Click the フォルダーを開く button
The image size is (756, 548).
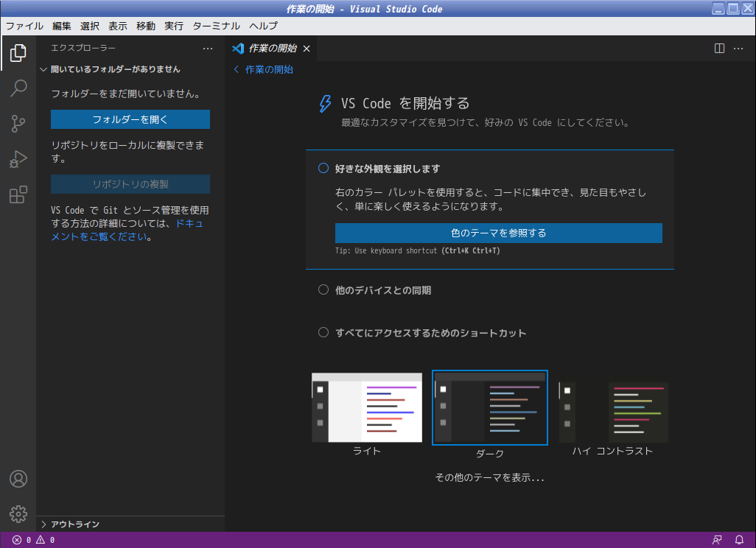130,119
